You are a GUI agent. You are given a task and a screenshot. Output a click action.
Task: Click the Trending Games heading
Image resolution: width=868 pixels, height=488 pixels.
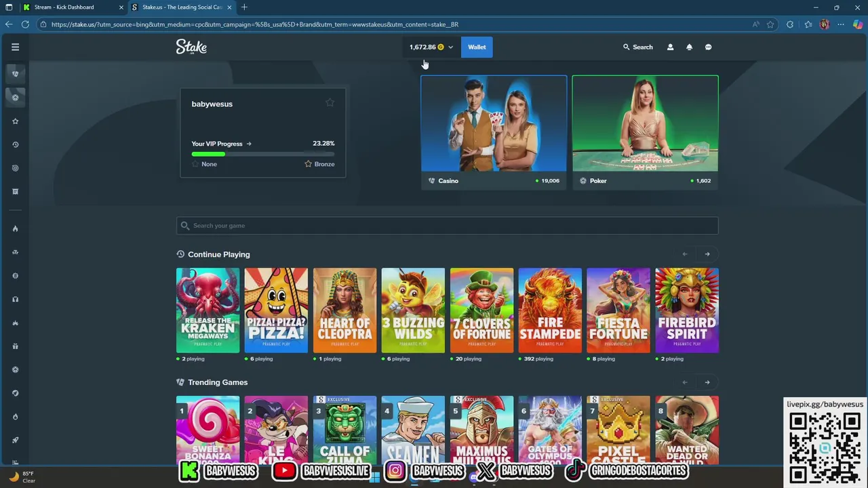[x=218, y=382]
